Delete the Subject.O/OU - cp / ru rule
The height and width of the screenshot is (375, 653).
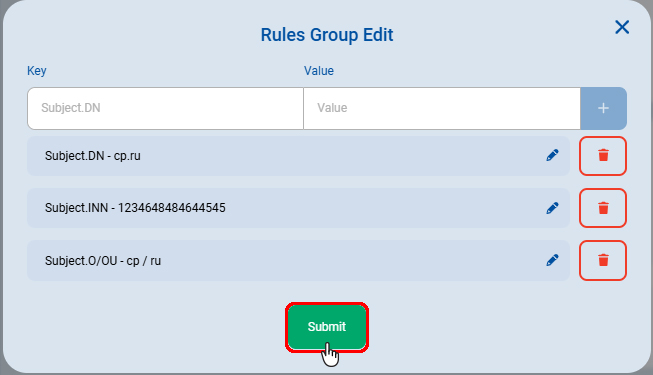(x=603, y=260)
